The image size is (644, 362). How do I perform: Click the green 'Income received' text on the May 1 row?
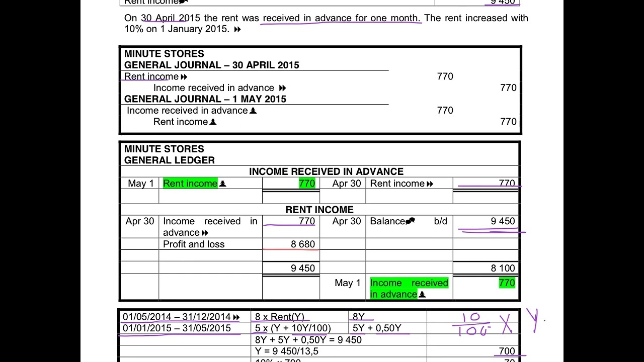(409, 283)
